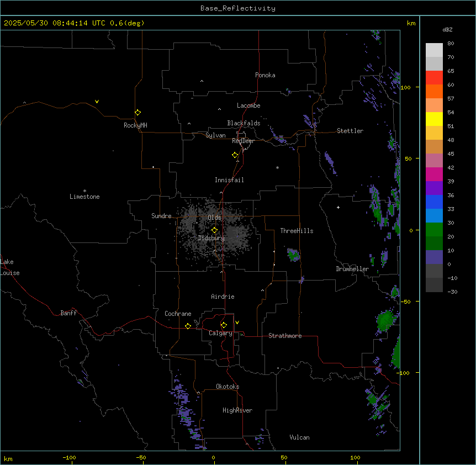Click the Didsbury town label
Image resolution: width=476 pixels, height=465 pixels.
[x=211, y=238]
